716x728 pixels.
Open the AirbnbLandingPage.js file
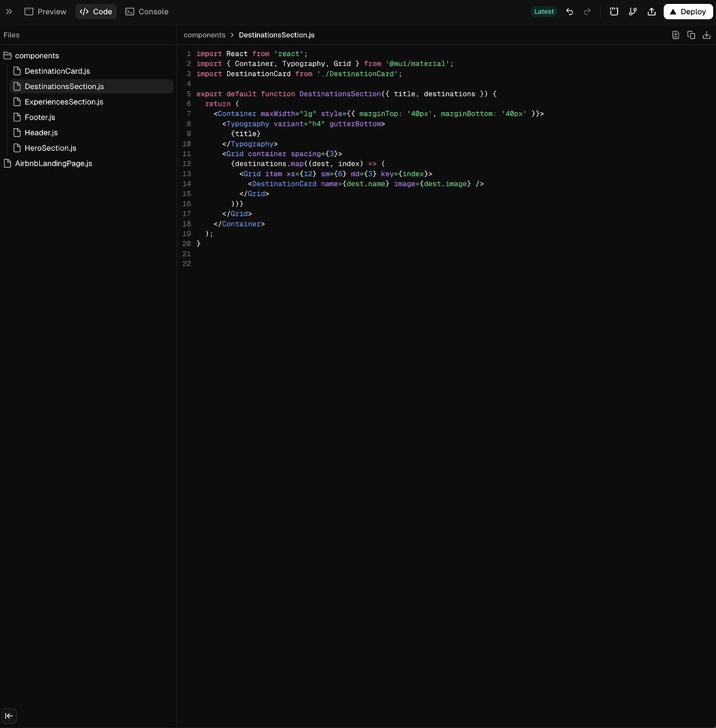(53, 163)
